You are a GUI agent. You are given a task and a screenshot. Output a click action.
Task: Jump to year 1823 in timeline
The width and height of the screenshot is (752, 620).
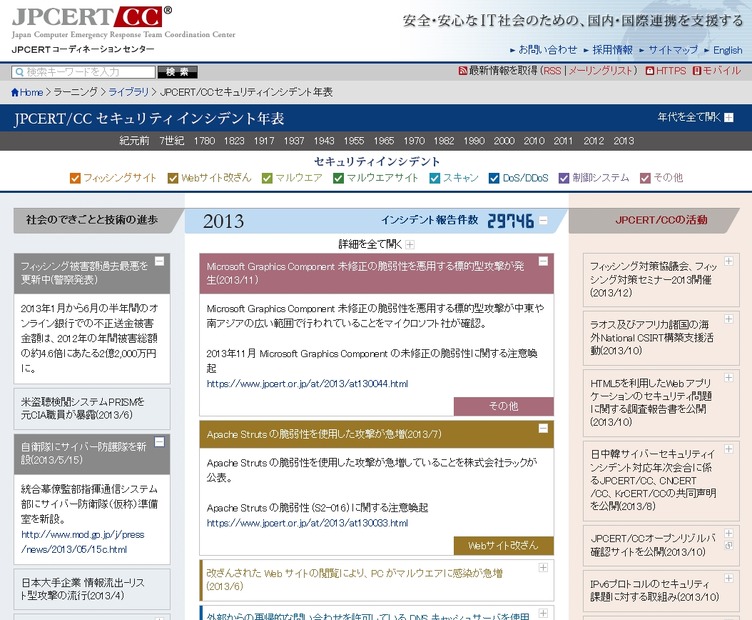pos(234,141)
